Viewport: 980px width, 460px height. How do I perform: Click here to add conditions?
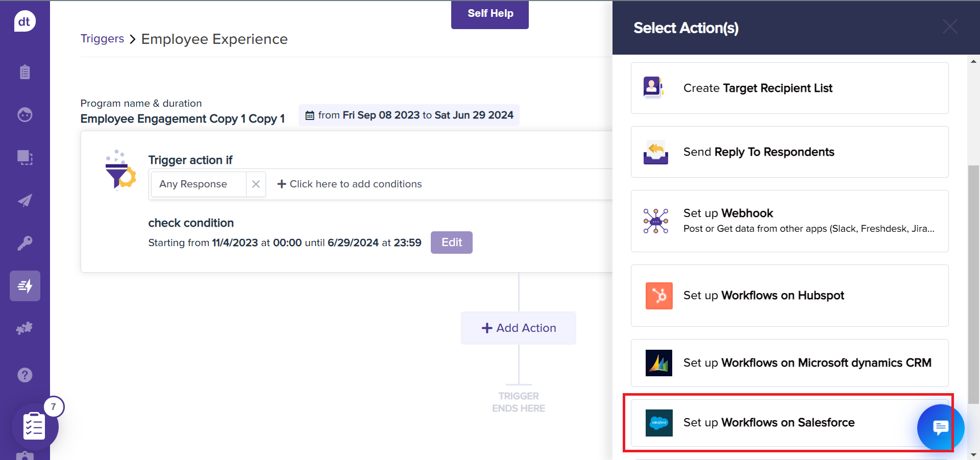(350, 184)
